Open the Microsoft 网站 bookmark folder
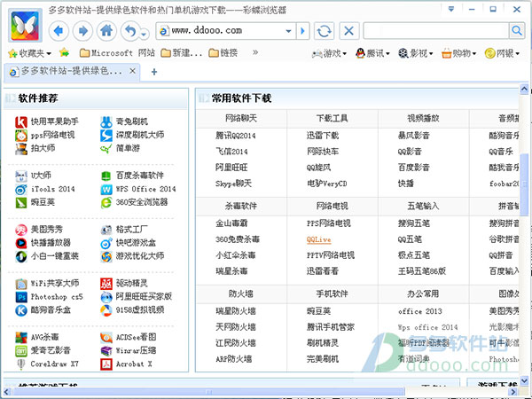 tap(117, 53)
